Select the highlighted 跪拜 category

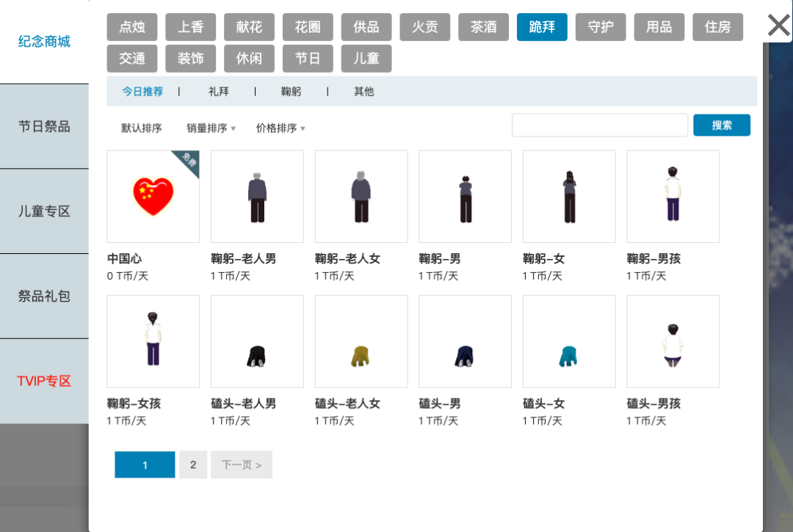pos(542,26)
